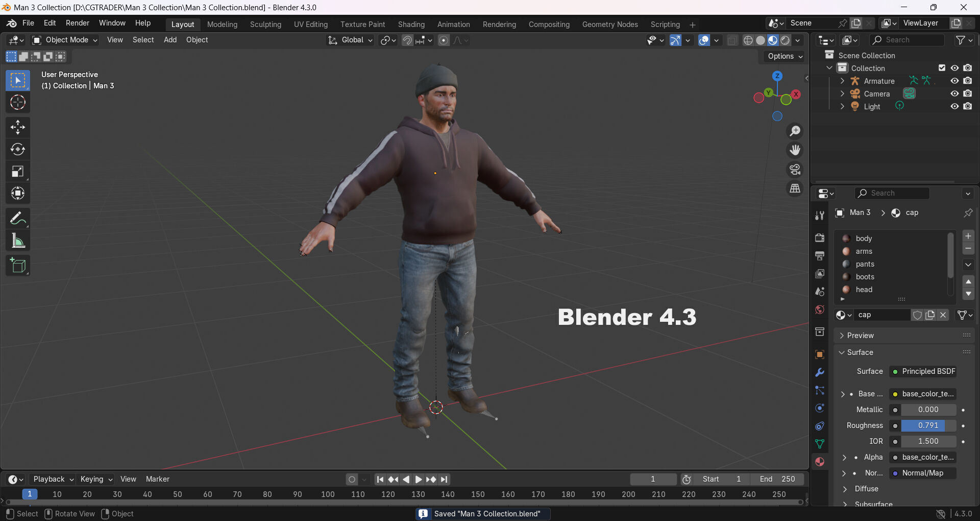This screenshot has width=980, height=521.
Task: Open the File menu
Action: pos(29,23)
